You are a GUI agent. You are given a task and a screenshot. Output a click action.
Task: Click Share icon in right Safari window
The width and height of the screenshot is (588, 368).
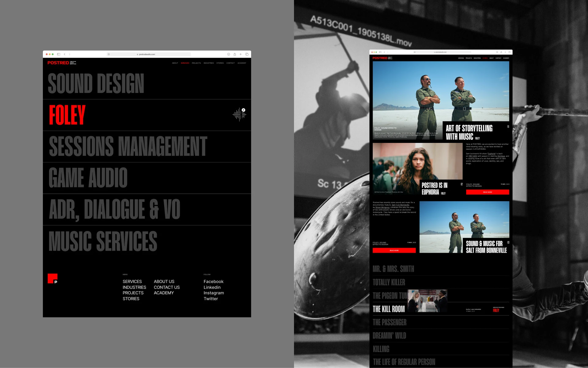pos(501,52)
